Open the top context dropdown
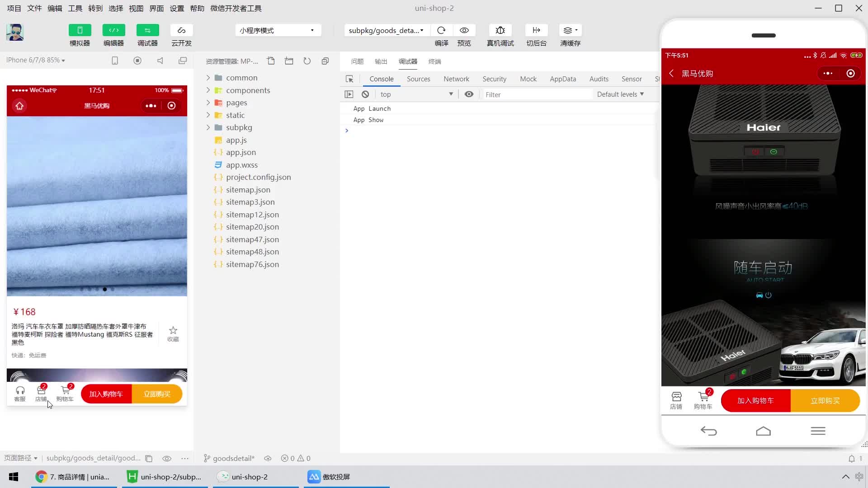Screen dimensions: 868x488 click(x=416, y=94)
